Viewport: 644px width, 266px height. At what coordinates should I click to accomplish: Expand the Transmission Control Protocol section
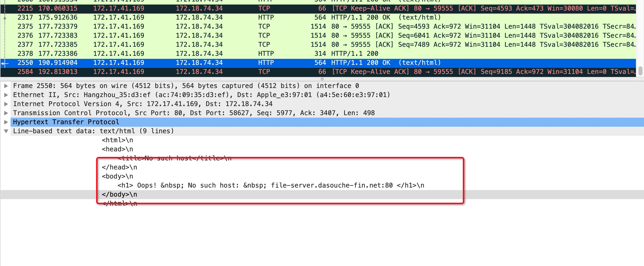pyautogui.click(x=6, y=113)
